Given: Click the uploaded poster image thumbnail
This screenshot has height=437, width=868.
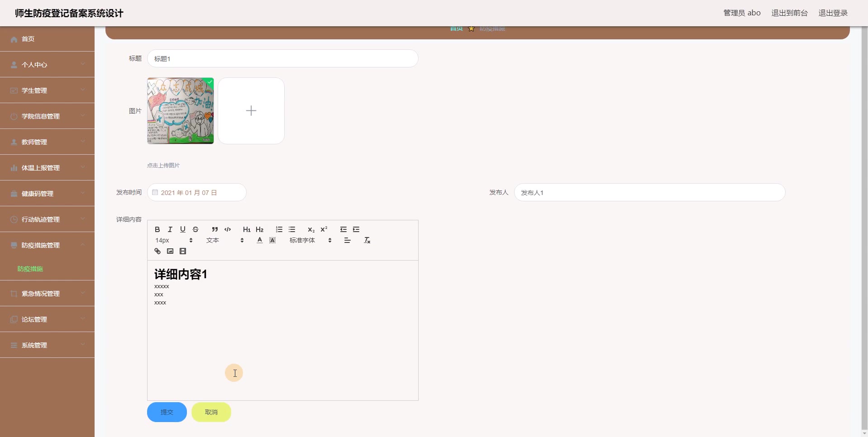Looking at the screenshot, I should 181,111.
